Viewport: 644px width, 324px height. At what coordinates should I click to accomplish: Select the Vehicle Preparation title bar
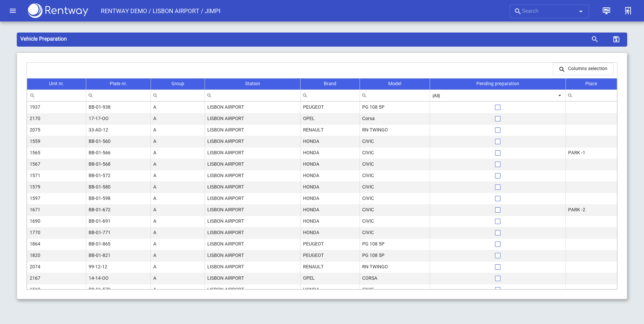point(43,39)
